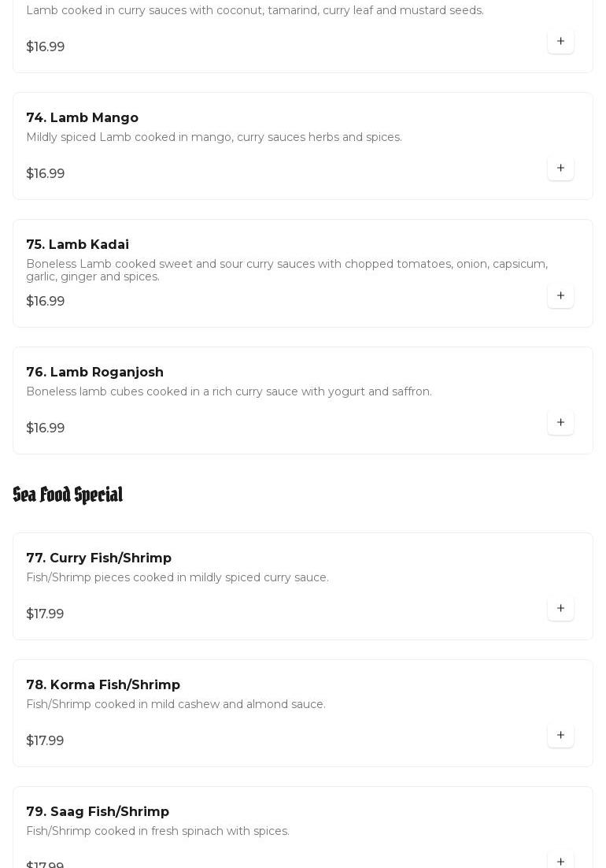Open 78. Korma Fish/Shrimp details

click(103, 684)
